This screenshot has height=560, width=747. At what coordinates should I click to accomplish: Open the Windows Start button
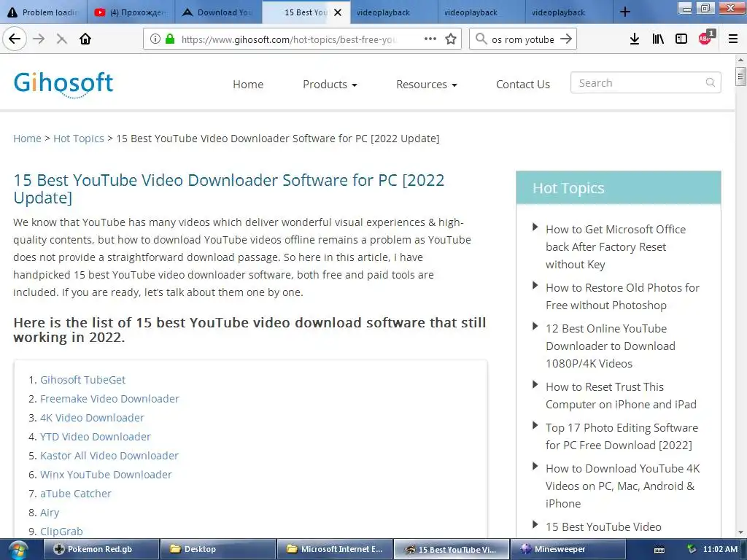point(18,550)
